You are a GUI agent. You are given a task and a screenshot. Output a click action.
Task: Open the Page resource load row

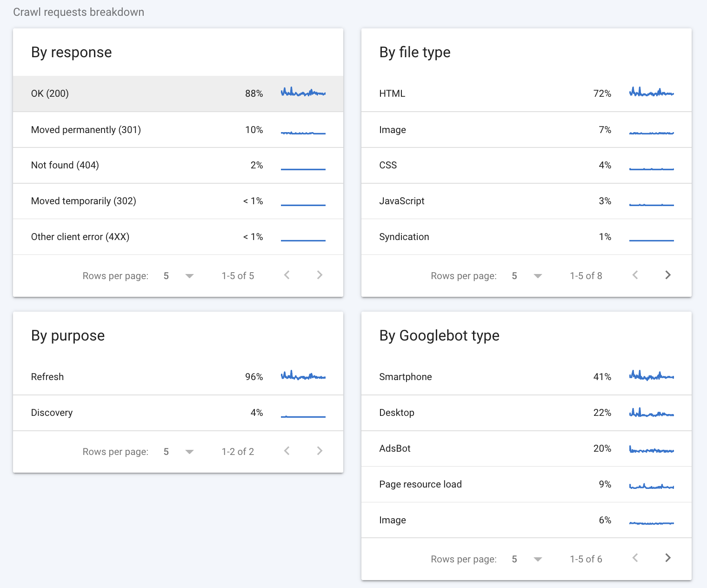point(527,484)
